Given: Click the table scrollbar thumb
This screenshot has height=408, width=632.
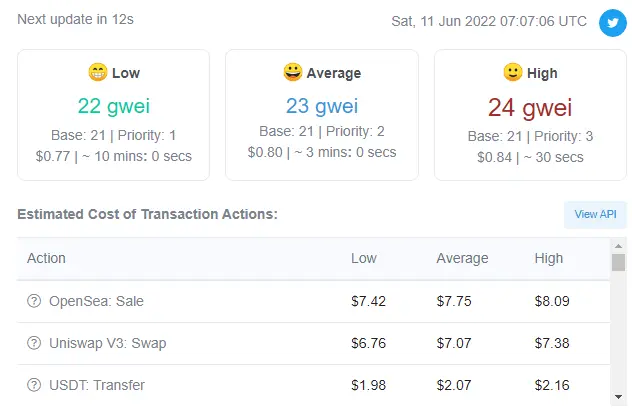Looking at the screenshot, I should tap(618, 262).
